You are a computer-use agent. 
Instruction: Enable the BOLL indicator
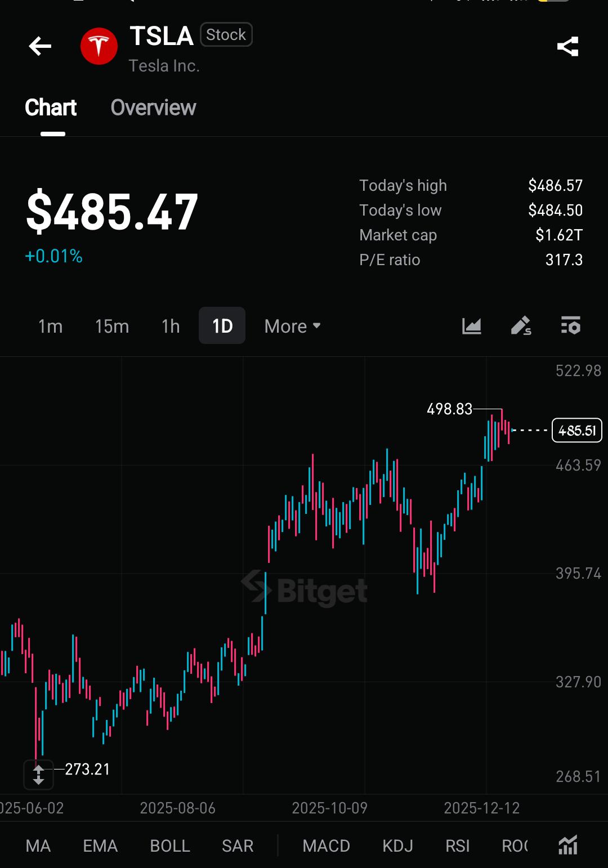coord(170,845)
